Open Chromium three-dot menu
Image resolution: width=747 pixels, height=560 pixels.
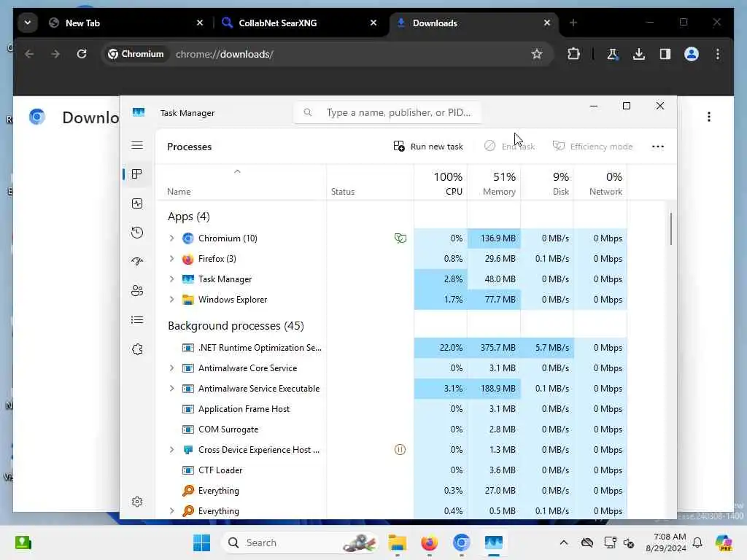coord(718,54)
